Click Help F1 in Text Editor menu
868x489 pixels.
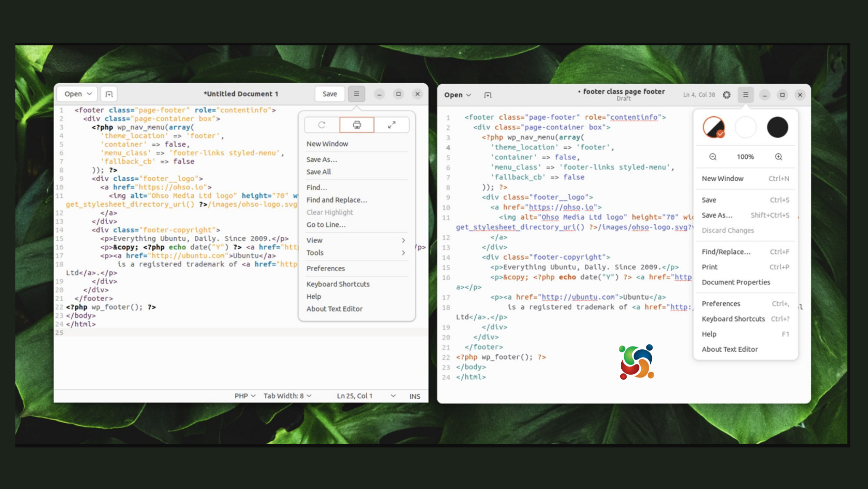(745, 334)
